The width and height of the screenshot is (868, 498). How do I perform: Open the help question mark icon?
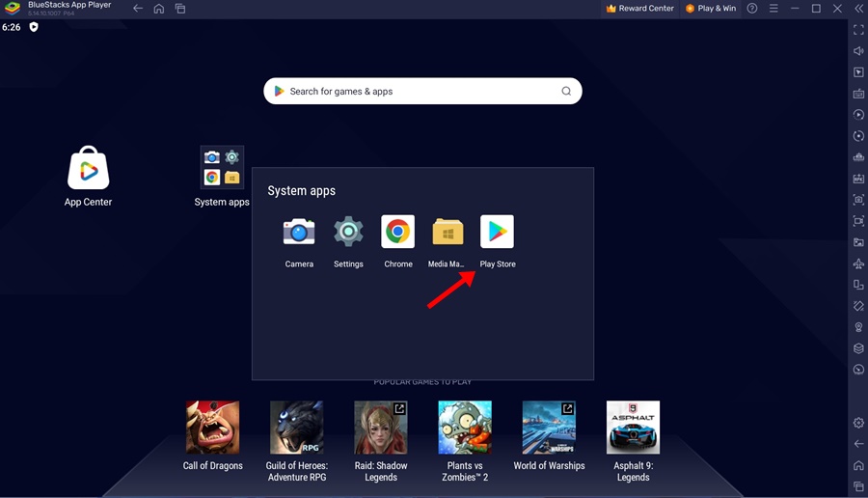coord(751,9)
